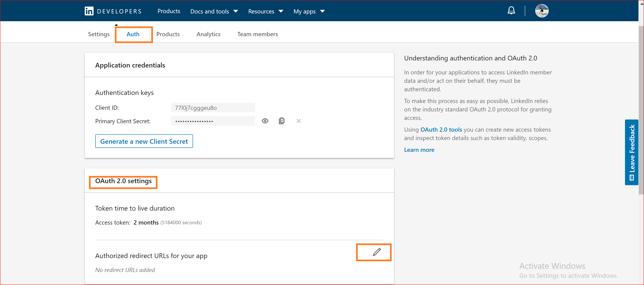Screen dimensions: 644x285
Task: Switch to the Team members tab
Action: pyautogui.click(x=258, y=34)
